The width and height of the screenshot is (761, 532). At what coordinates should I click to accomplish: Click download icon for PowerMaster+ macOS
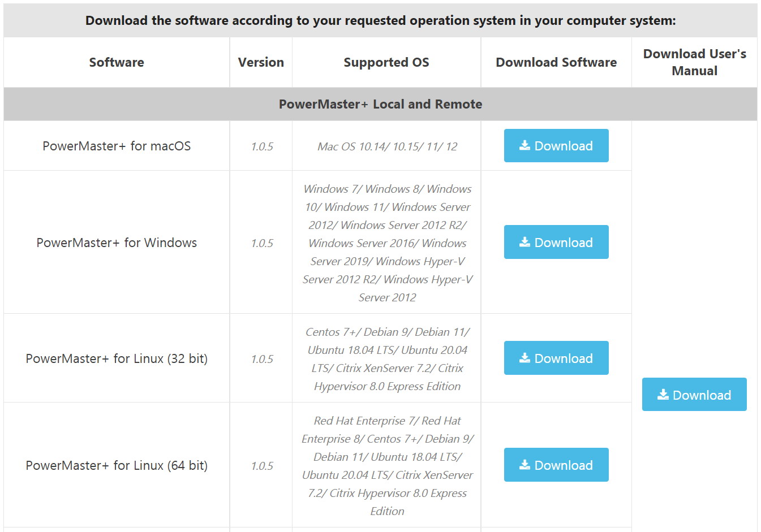pos(525,146)
